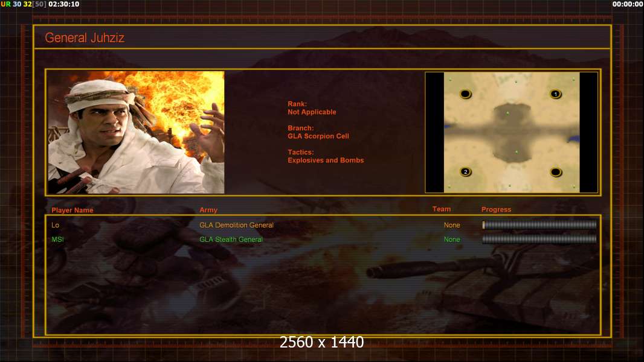Click start position marker 1 on minimap
Image resolution: width=644 pixels, height=362 pixels.
pos(556,94)
